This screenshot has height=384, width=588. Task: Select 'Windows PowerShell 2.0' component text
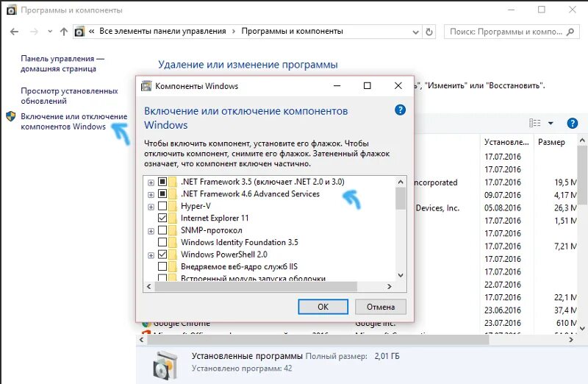pyautogui.click(x=224, y=254)
